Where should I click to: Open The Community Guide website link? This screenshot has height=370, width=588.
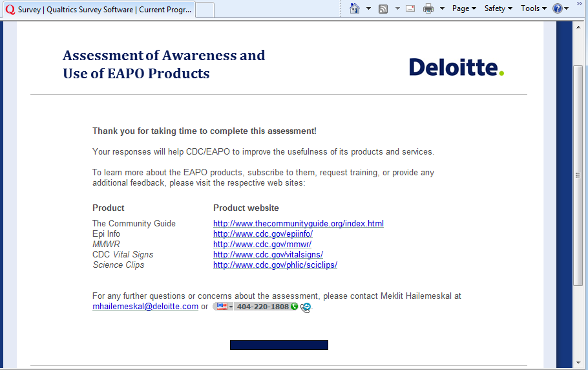(298, 224)
